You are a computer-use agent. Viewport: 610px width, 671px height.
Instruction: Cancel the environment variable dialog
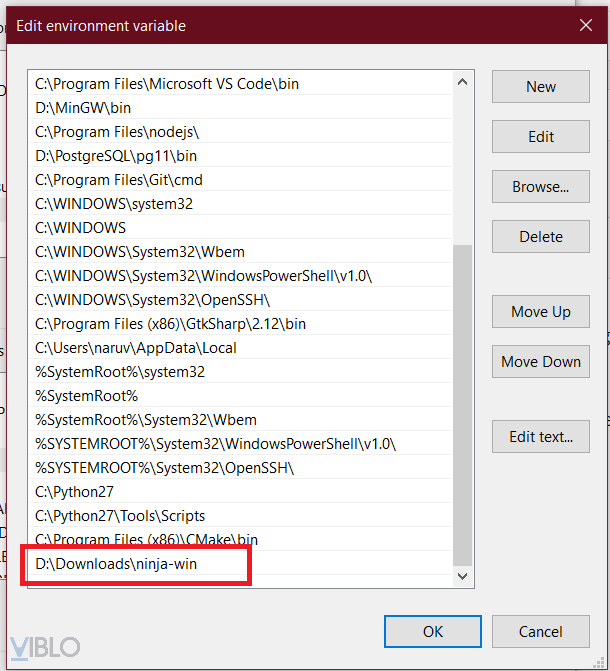point(541,632)
